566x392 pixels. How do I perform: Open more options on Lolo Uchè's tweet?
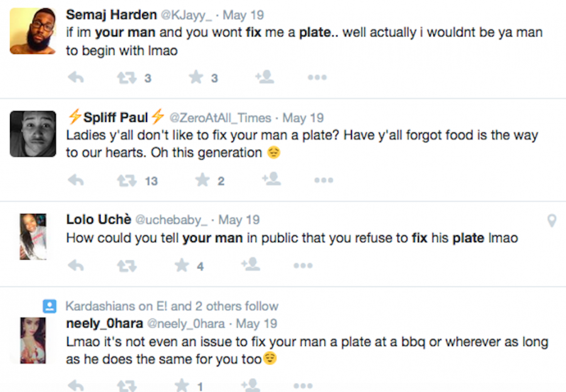(x=302, y=266)
